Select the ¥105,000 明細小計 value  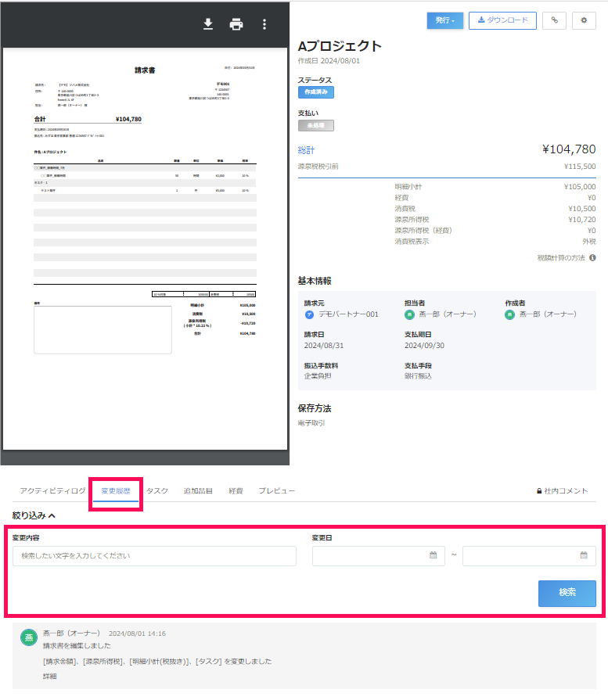pos(580,187)
